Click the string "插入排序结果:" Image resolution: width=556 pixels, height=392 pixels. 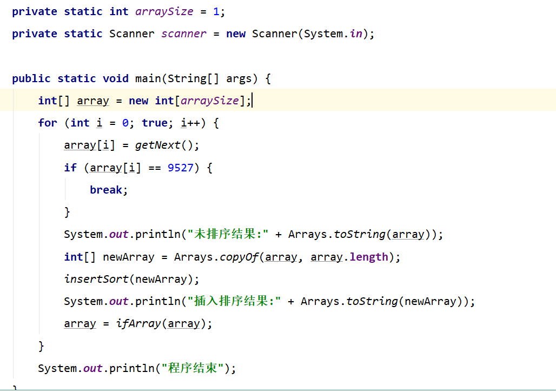point(234,301)
